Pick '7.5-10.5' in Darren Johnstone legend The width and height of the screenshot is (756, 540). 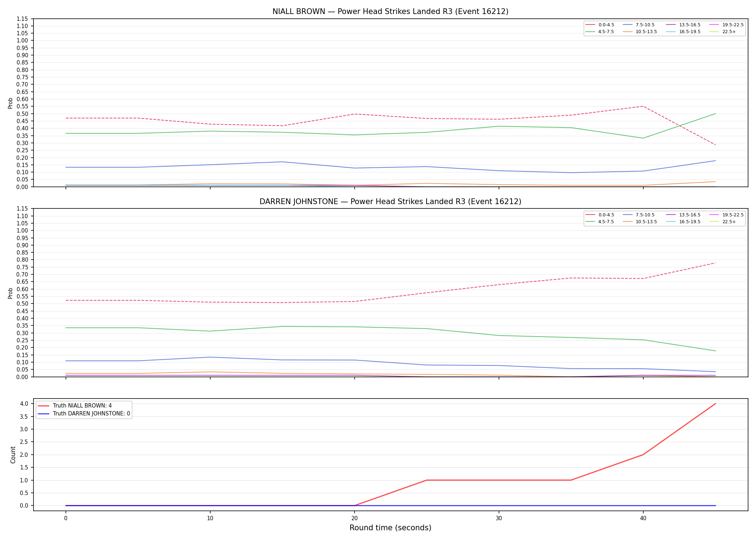tap(639, 215)
